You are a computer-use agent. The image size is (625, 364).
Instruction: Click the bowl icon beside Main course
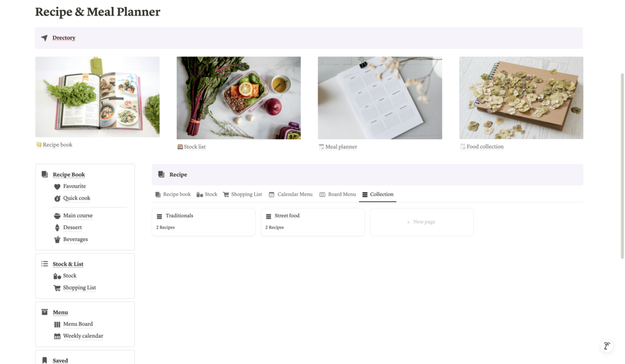point(57,216)
